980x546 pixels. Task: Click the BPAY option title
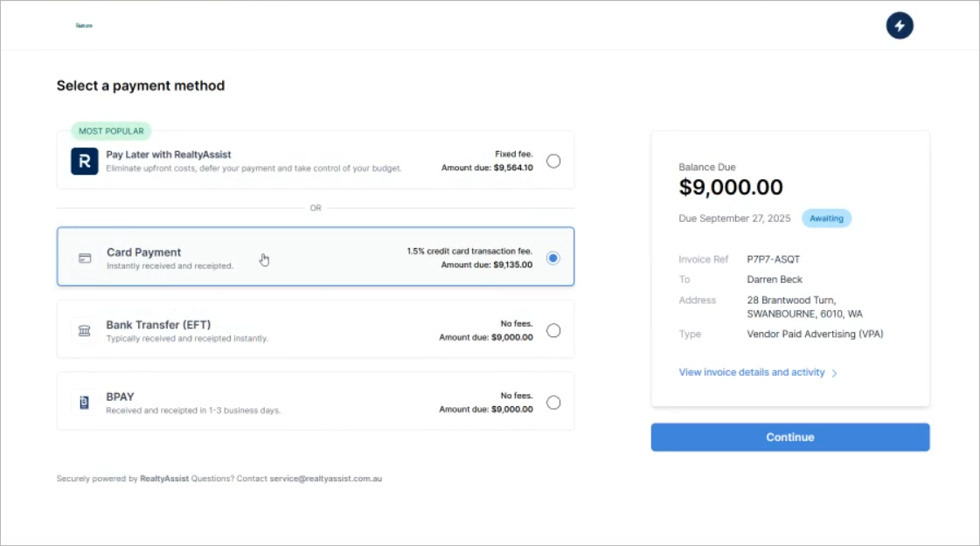coord(120,397)
